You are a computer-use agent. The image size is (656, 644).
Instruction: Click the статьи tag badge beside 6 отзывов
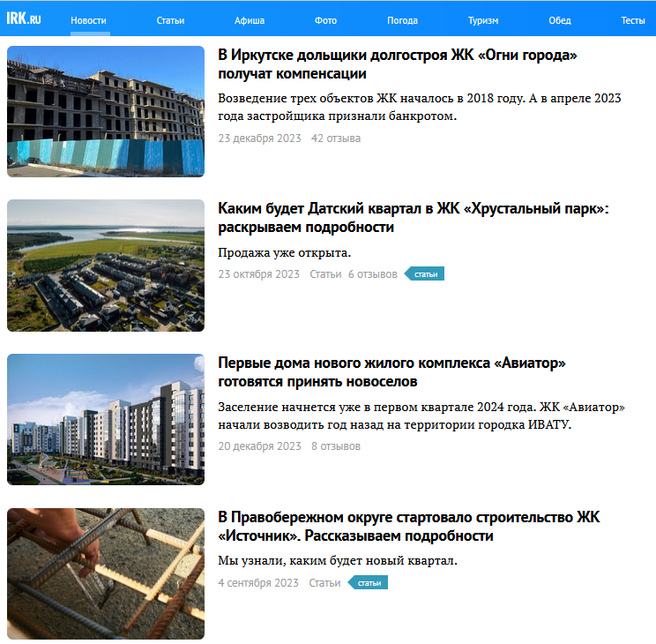pos(424,273)
